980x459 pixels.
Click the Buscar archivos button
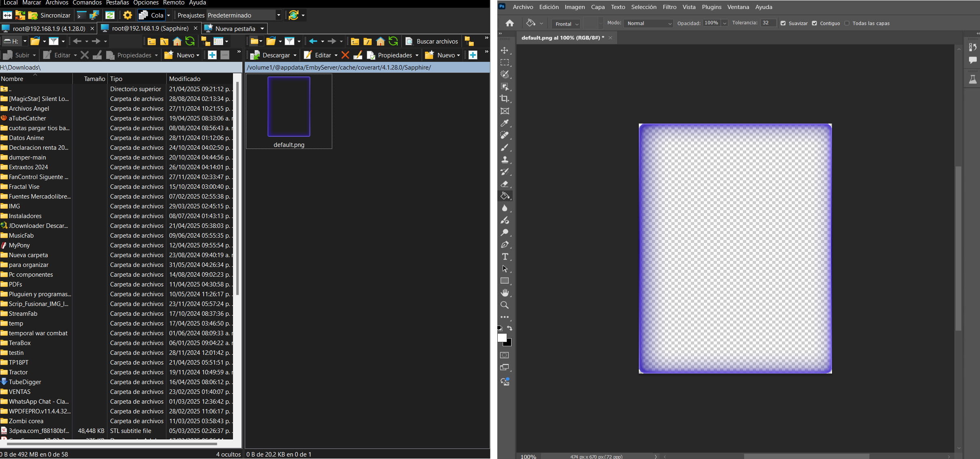432,41
